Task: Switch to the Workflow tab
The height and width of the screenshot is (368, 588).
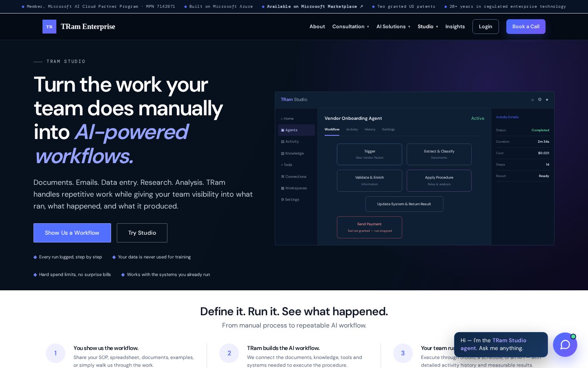Action: click(x=332, y=129)
